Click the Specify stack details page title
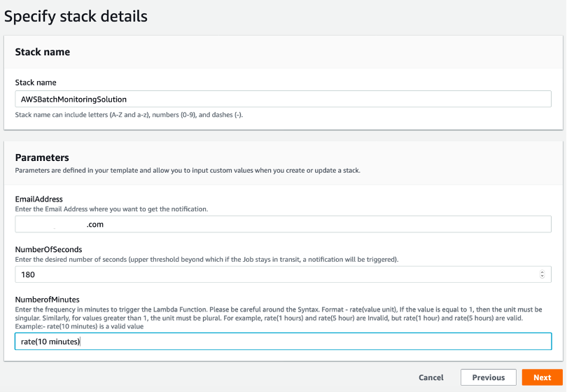This screenshot has height=392, width=567. [76, 16]
